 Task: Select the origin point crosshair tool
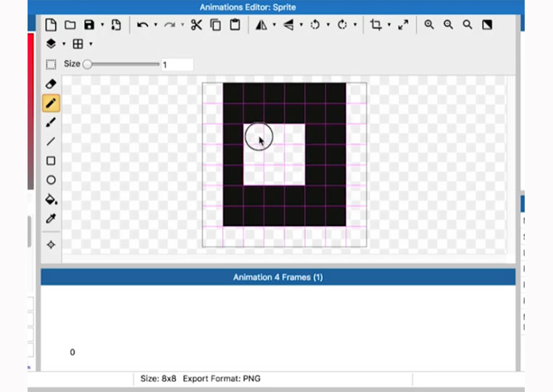pos(51,245)
